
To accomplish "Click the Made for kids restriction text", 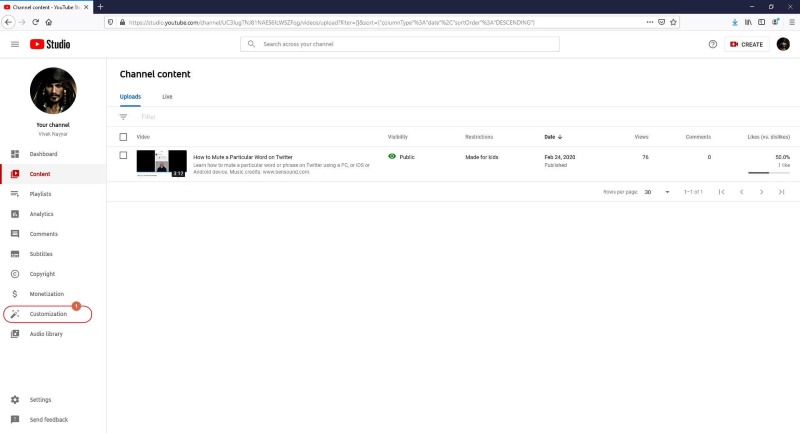I will pyautogui.click(x=482, y=157).
